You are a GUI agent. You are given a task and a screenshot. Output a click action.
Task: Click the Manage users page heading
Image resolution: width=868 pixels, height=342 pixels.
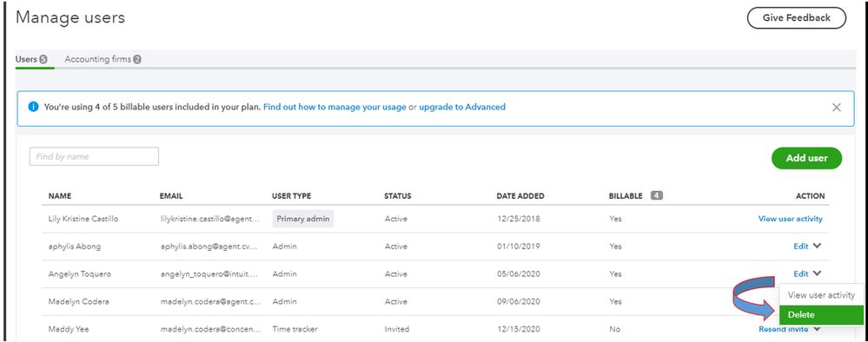(70, 17)
